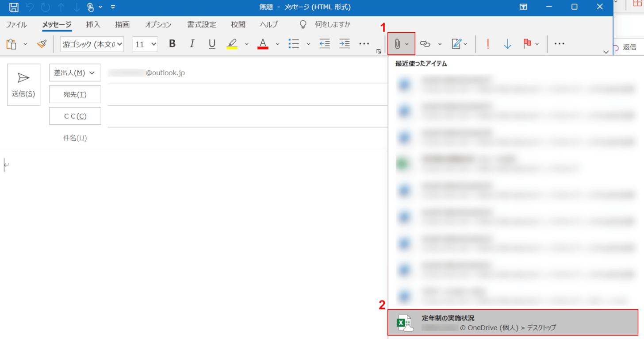This screenshot has width=644, height=339.
Task: Toggle Italic formatting
Action: pos(192,44)
